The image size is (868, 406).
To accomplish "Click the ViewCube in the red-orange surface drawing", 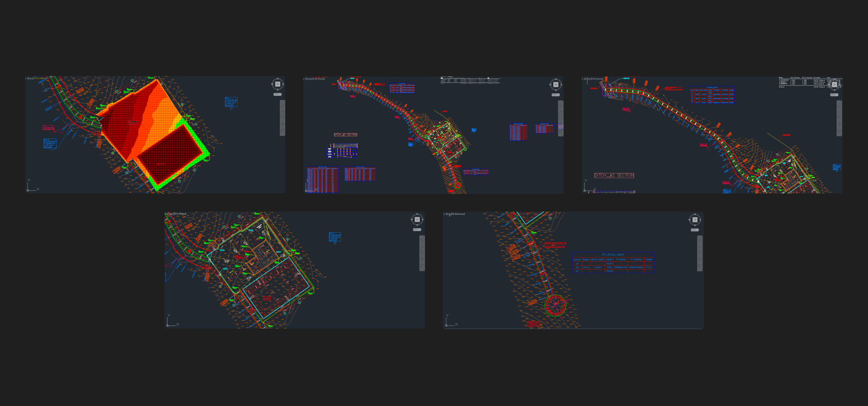I will point(278,84).
